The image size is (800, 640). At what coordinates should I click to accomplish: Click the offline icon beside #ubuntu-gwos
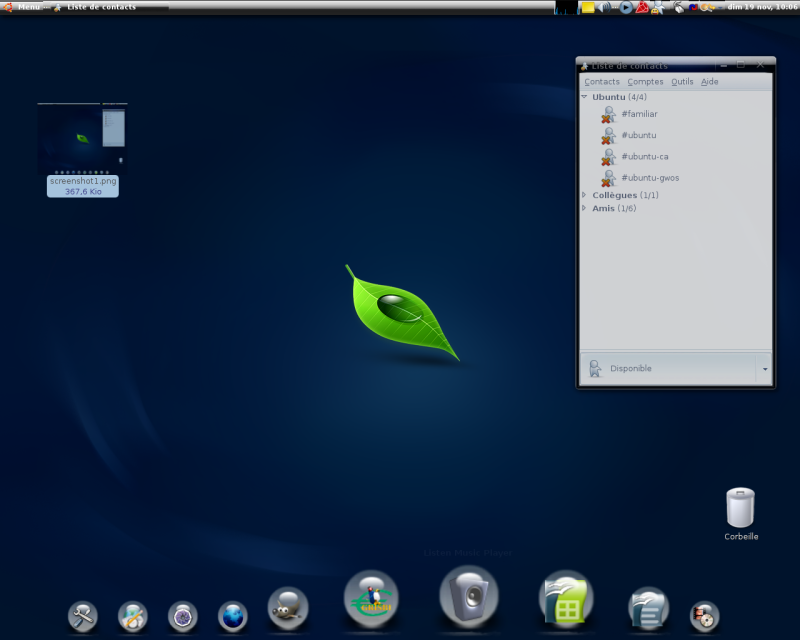[608, 179]
